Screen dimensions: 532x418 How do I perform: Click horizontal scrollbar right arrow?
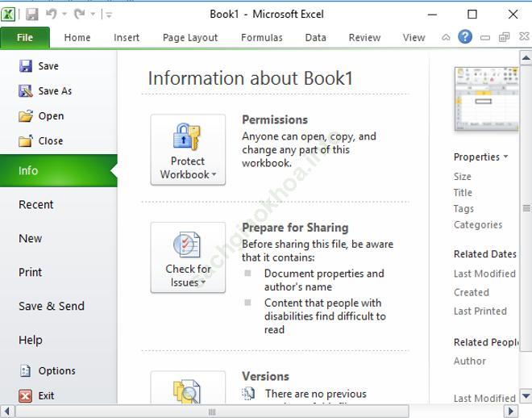511,412
